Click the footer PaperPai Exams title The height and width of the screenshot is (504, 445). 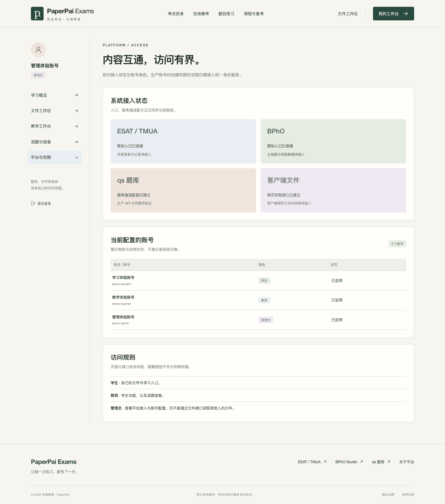point(54,462)
